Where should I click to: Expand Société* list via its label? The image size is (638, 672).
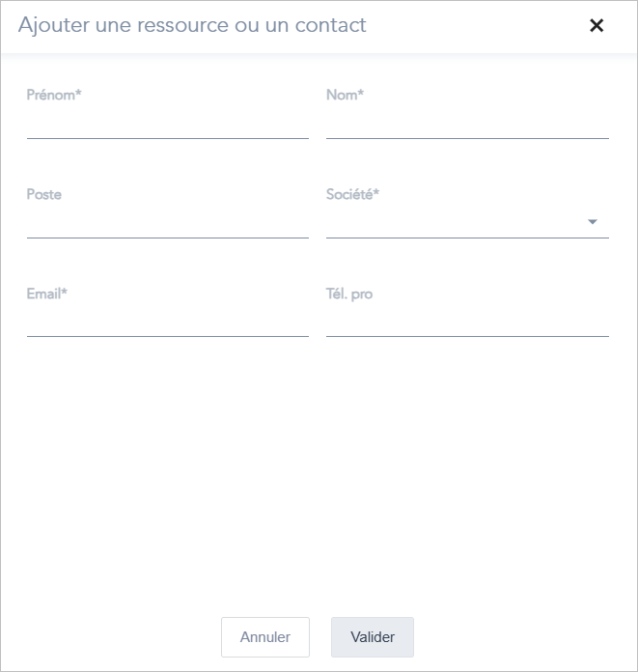tap(352, 194)
